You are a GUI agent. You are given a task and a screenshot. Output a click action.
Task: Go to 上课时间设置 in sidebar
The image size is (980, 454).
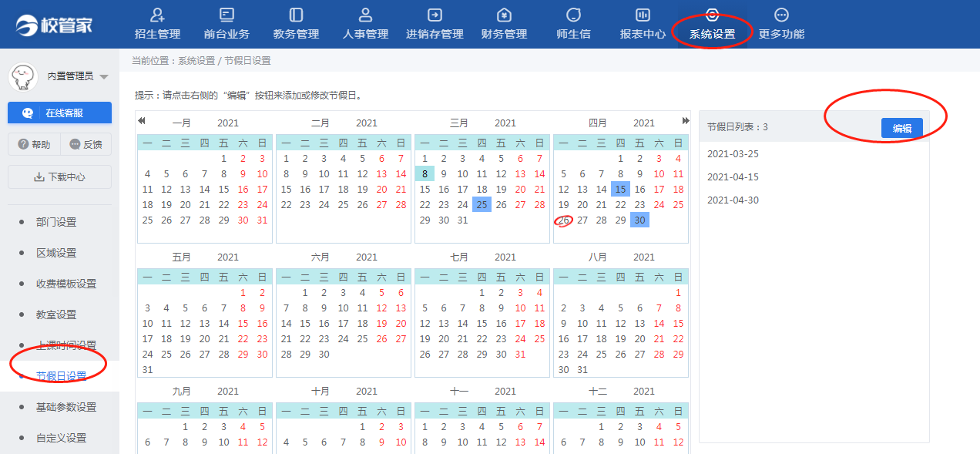pyautogui.click(x=66, y=345)
